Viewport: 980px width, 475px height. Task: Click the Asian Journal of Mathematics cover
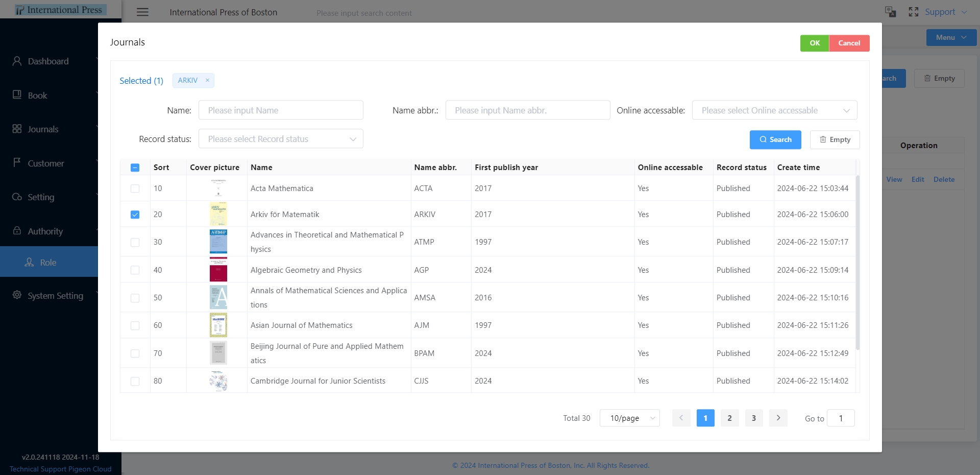pyautogui.click(x=218, y=325)
